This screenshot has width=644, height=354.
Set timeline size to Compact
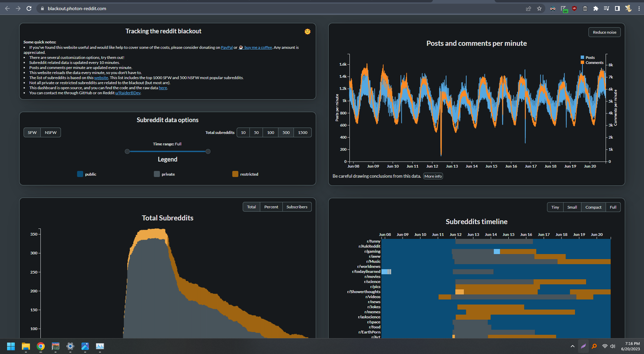(x=593, y=207)
